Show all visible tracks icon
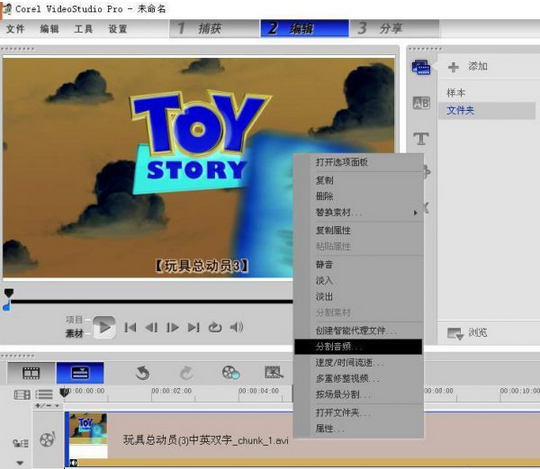The height and width of the screenshot is (469, 540). [22, 395]
